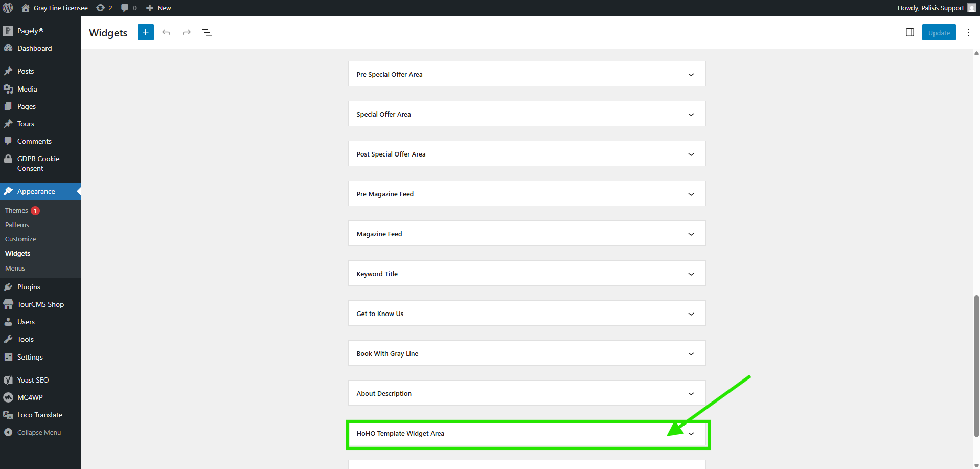Screen dimensions: 980x469
Task: Click the Update button
Action: click(939, 32)
